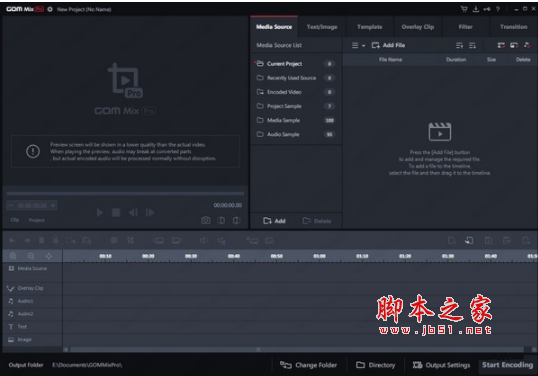Select the Image track label
This screenshot has width=538, height=376.
tap(24, 340)
